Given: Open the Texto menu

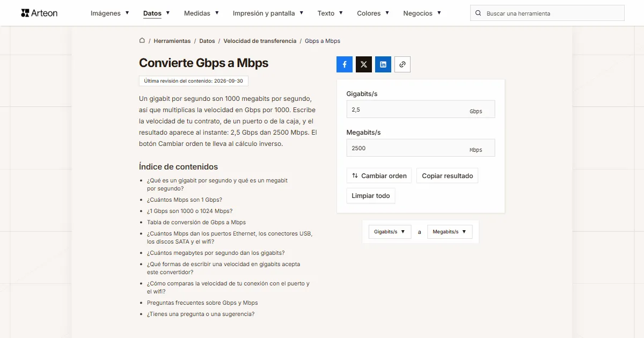Looking at the screenshot, I should coord(330,13).
